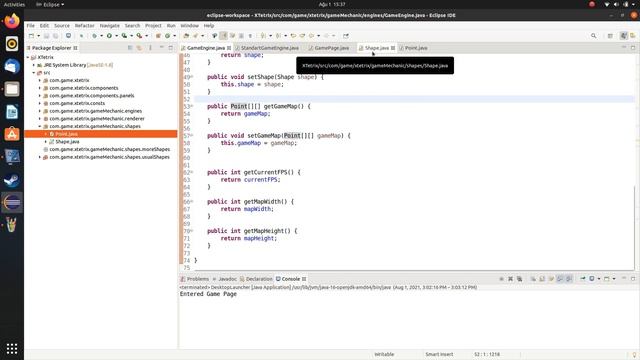The image size is (640, 360).
Task: Click Remove All Terminated Launches icon
Action: (x=519, y=279)
